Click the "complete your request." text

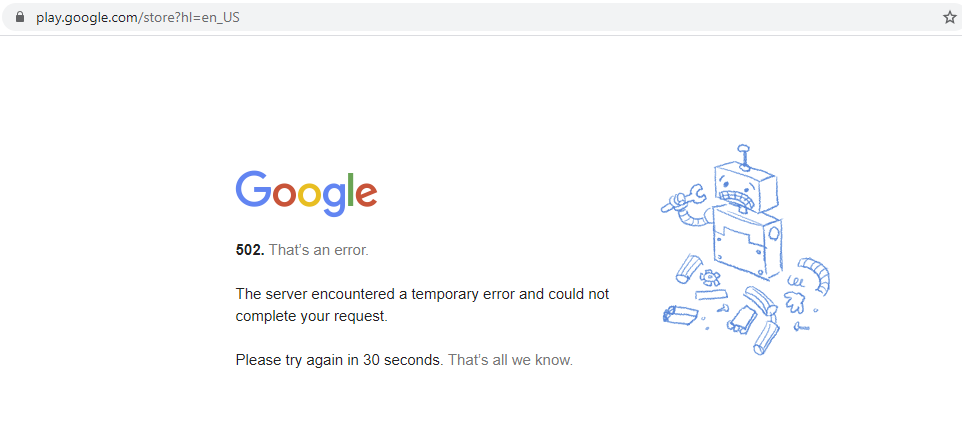click(312, 317)
